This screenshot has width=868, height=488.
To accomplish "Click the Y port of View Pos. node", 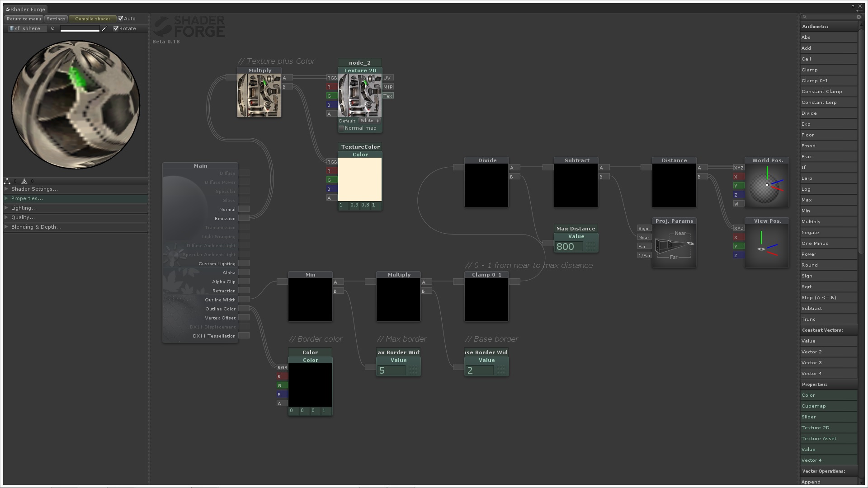I will tap(739, 246).
